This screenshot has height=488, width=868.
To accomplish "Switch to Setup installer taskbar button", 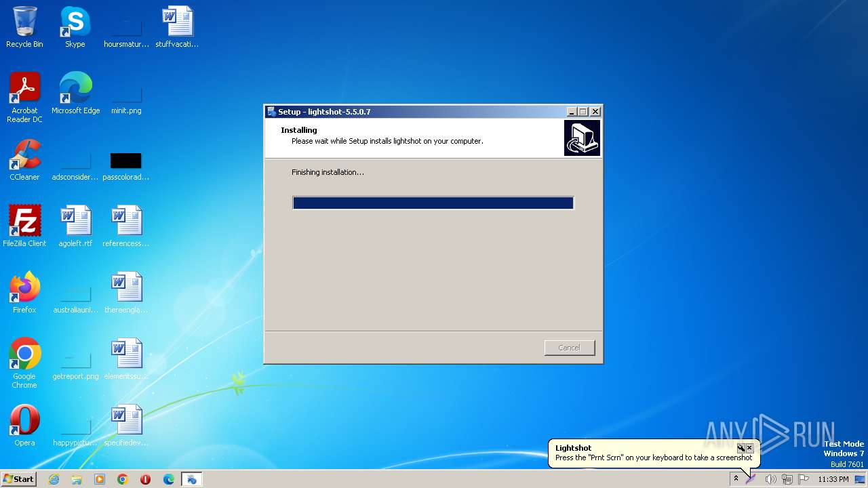I will 192,479.
